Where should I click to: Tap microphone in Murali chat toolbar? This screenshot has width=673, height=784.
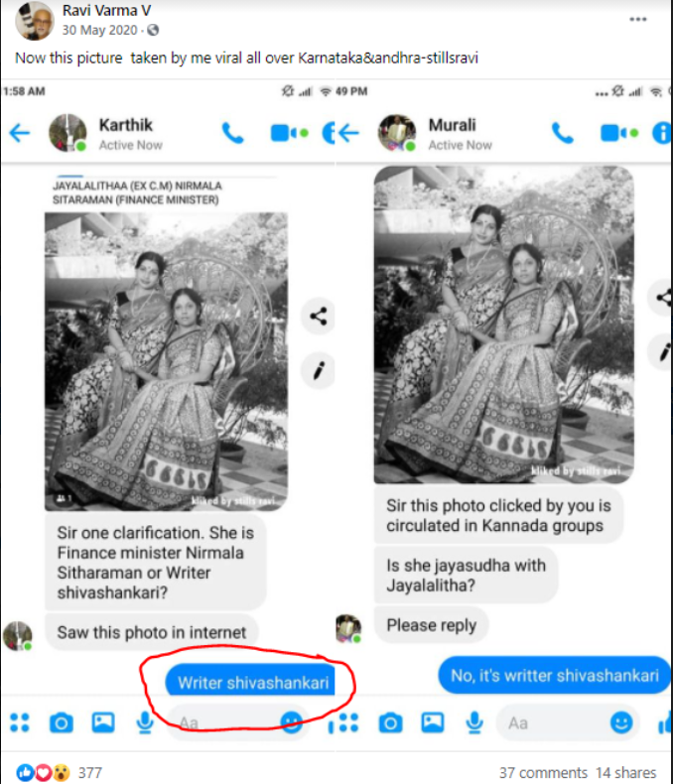tap(472, 722)
